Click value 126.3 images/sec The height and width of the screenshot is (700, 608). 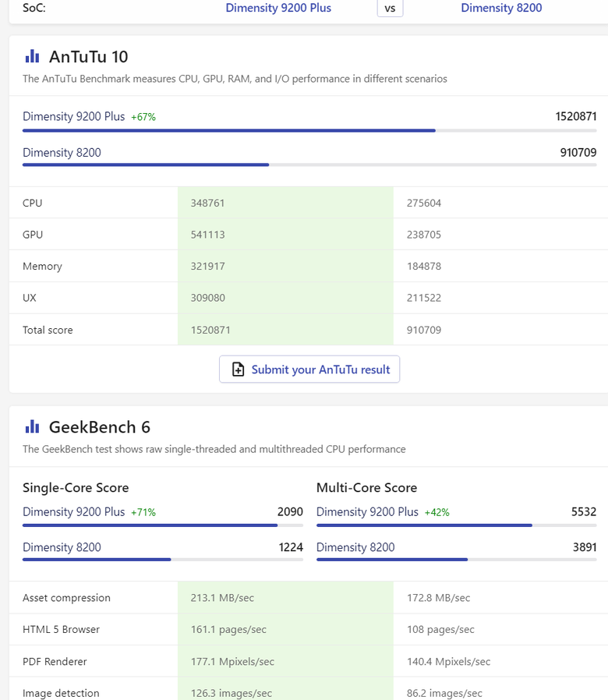pyautogui.click(x=232, y=693)
